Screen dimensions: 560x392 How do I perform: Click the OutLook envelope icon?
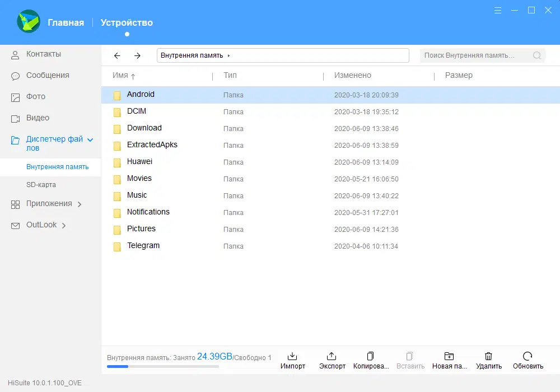(x=15, y=226)
